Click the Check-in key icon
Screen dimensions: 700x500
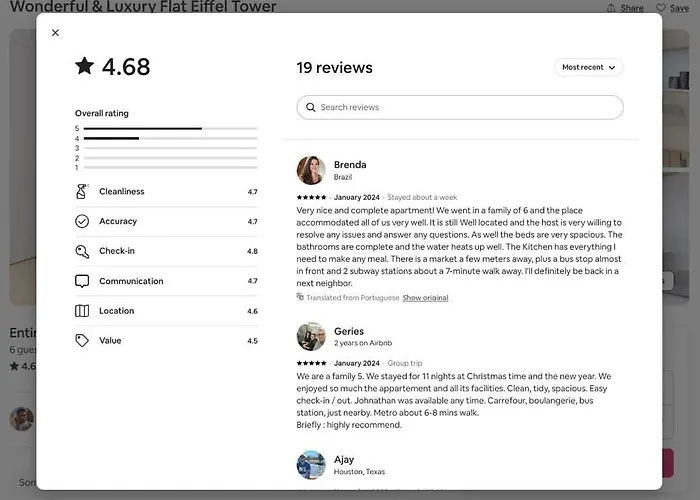click(82, 251)
